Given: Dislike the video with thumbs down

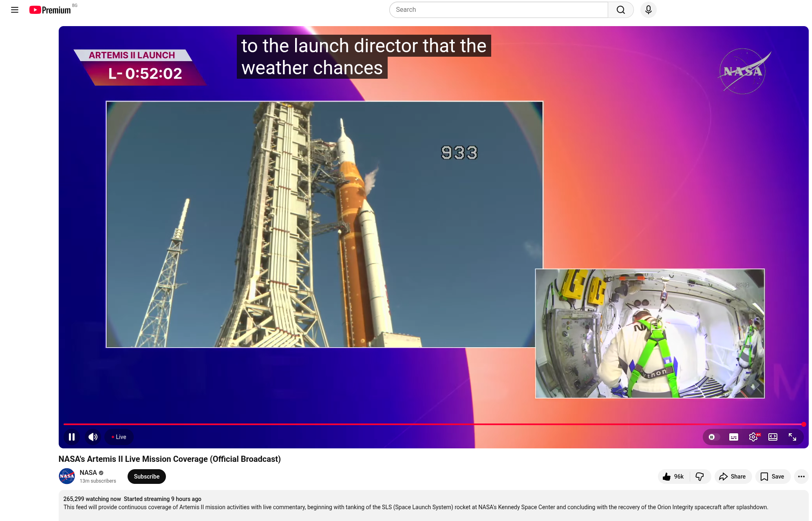Looking at the screenshot, I should [x=700, y=477].
